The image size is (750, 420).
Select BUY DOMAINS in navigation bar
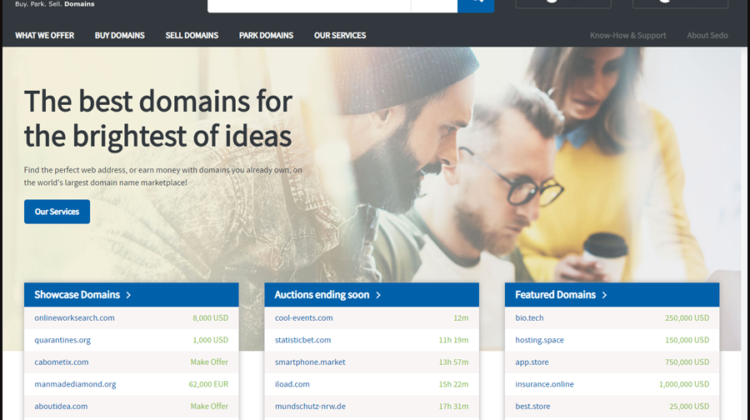(119, 36)
